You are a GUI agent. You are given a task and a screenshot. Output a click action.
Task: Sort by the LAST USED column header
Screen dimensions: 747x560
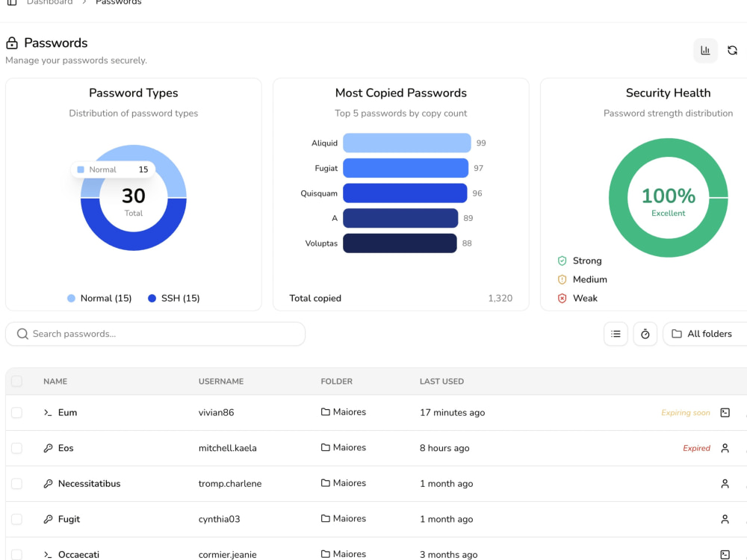[x=441, y=382]
